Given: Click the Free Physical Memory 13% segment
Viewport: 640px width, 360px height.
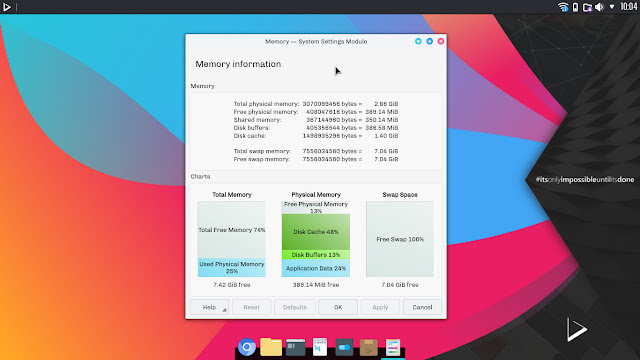Looking at the screenshot, I should pyautogui.click(x=316, y=208).
